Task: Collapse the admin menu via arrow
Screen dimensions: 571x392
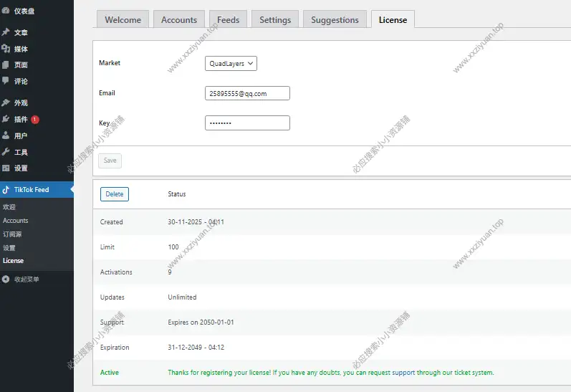Action: [6, 279]
